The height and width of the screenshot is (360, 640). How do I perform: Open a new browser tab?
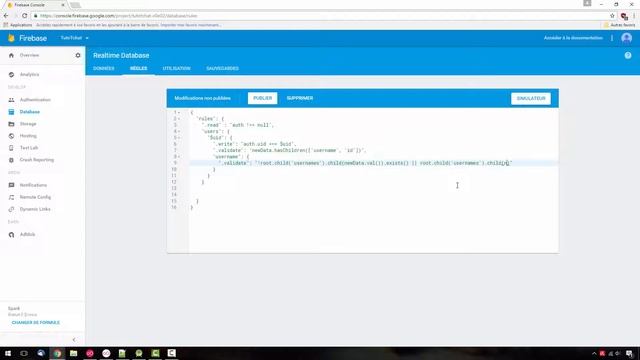[x=75, y=5]
